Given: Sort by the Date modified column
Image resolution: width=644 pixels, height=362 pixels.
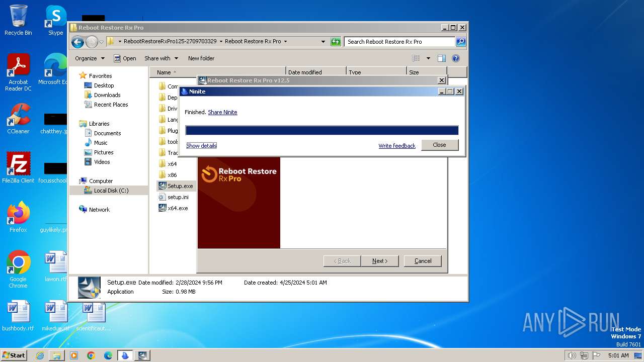Looking at the screenshot, I should (316, 72).
